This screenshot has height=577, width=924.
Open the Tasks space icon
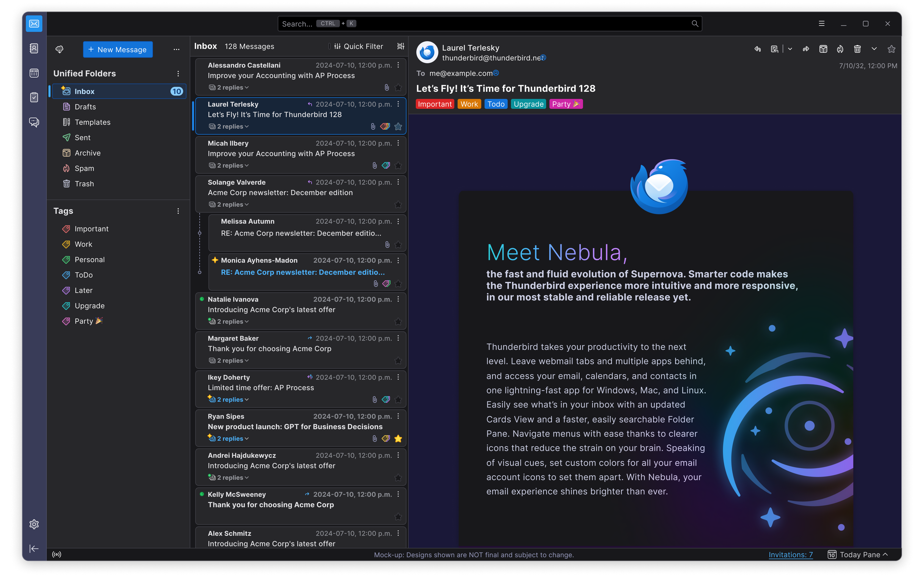click(x=34, y=97)
